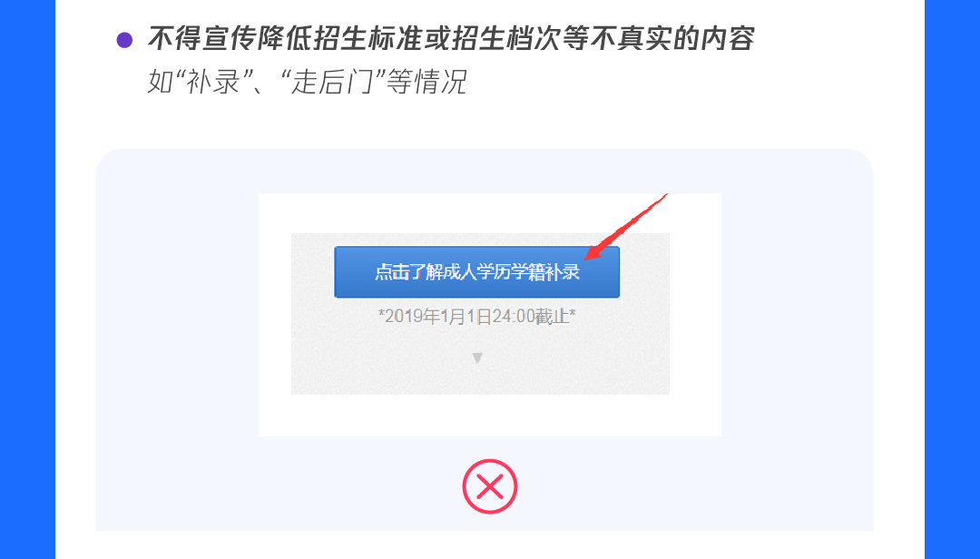This screenshot has width=980, height=559.
Task: Click the italic subtitle 如“补录”、“走后门”等情况
Action: [x=307, y=82]
